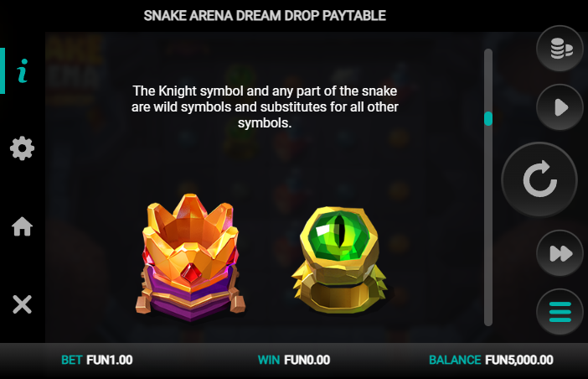588x379 pixels.
Task: Open the settings gear
Action: click(x=22, y=148)
